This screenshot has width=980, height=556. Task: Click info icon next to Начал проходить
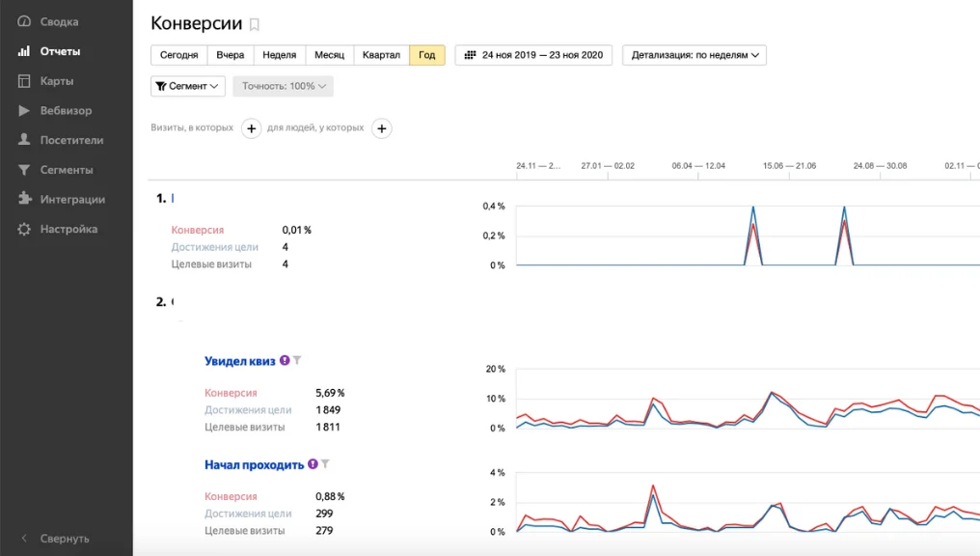tap(313, 464)
